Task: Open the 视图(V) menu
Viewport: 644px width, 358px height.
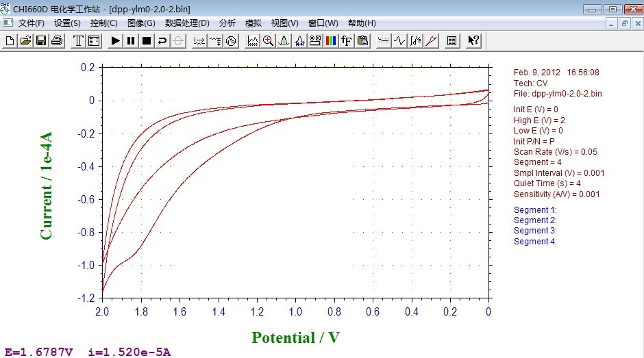Action: coord(284,23)
